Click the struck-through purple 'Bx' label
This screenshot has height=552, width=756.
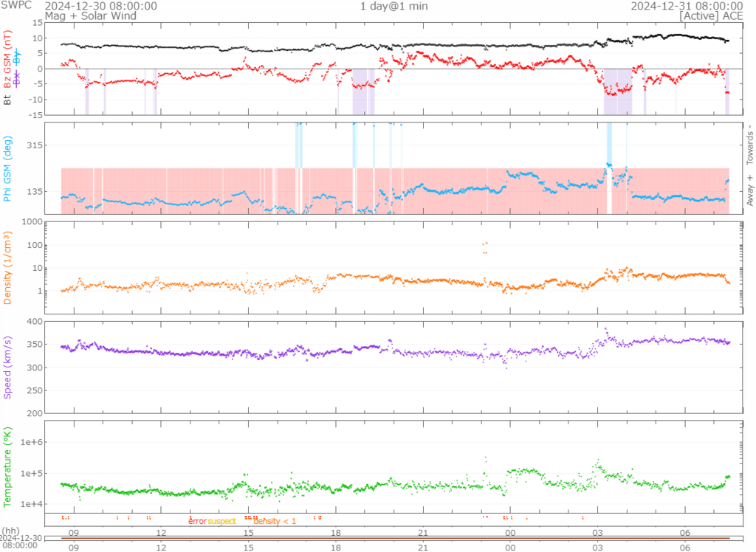coord(17,79)
